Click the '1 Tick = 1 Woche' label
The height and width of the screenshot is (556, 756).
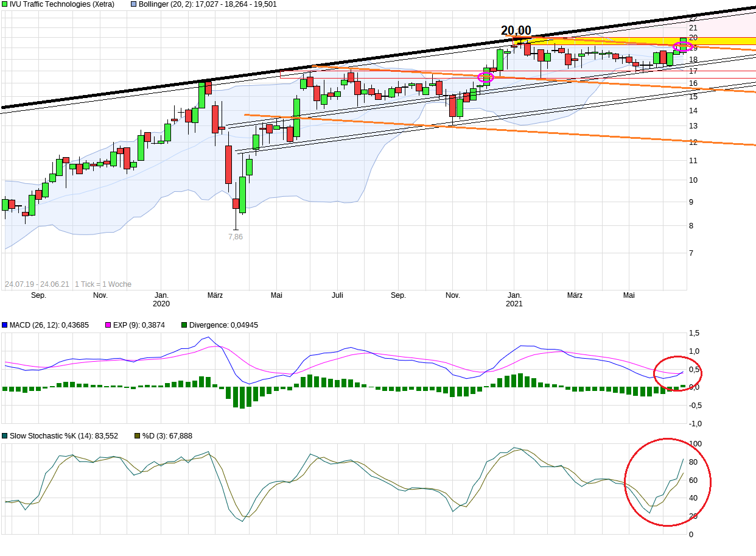(103, 284)
